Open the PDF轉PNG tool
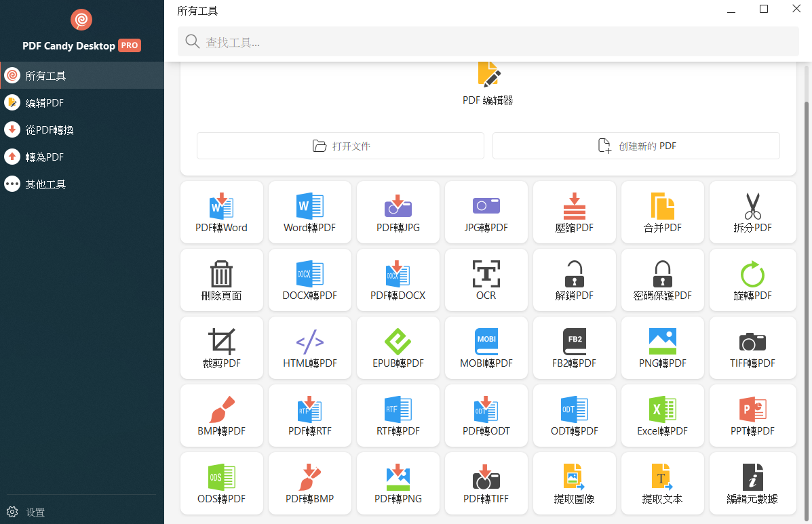The width and height of the screenshot is (812, 524). (398, 483)
